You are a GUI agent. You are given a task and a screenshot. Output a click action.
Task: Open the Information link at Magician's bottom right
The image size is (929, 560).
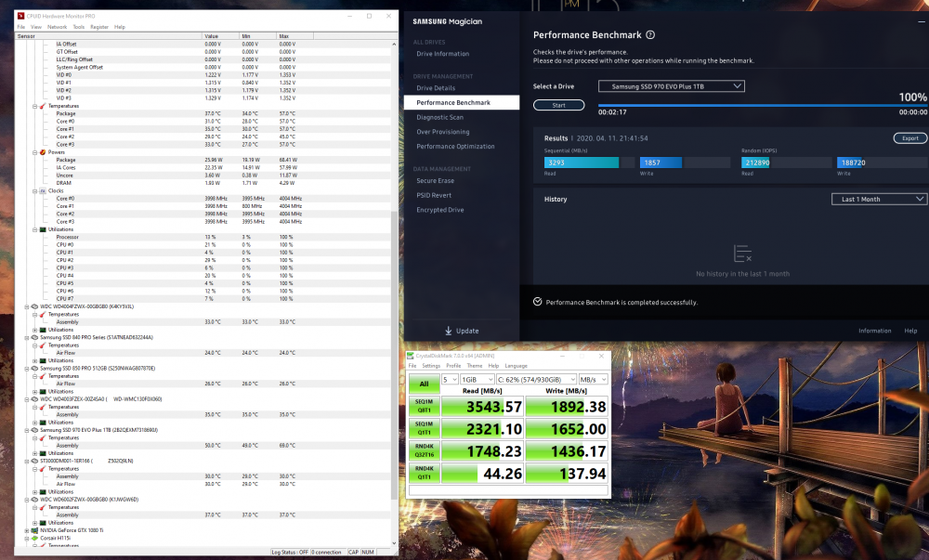[874, 331]
